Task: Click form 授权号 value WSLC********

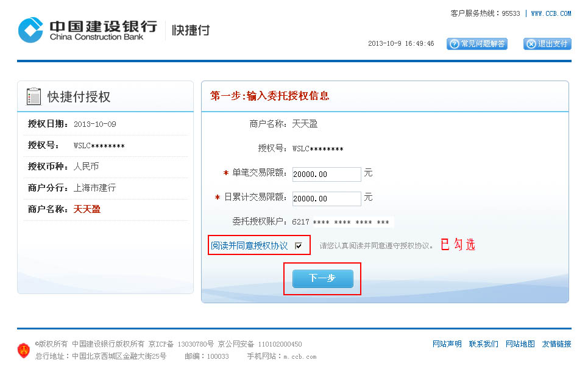Action: point(318,149)
